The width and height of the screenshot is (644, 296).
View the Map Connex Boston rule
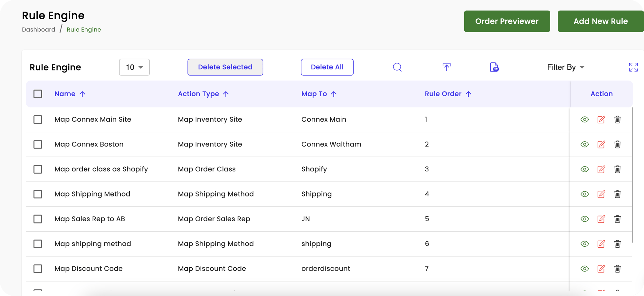pyautogui.click(x=584, y=144)
